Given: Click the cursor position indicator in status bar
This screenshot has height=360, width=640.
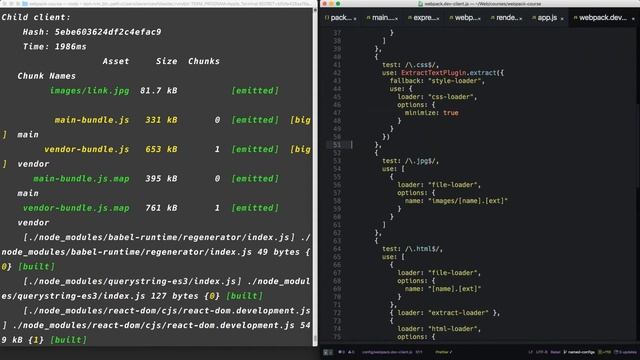Looking at the screenshot, I should pos(419,352).
